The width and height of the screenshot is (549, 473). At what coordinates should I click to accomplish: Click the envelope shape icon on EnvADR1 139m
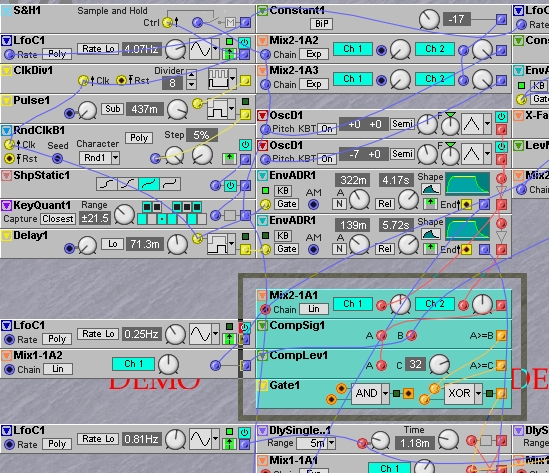[431, 234]
